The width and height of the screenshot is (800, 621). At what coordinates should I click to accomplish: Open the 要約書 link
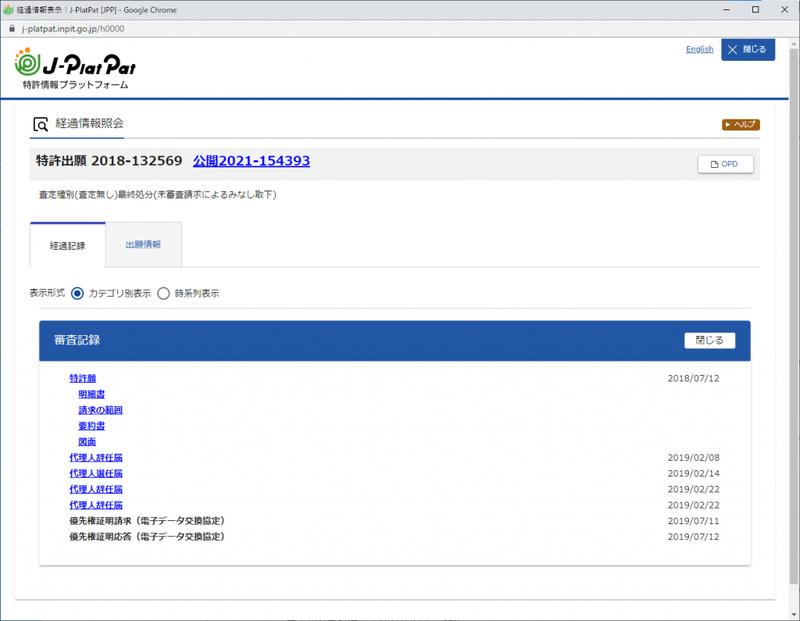(x=91, y=426)
